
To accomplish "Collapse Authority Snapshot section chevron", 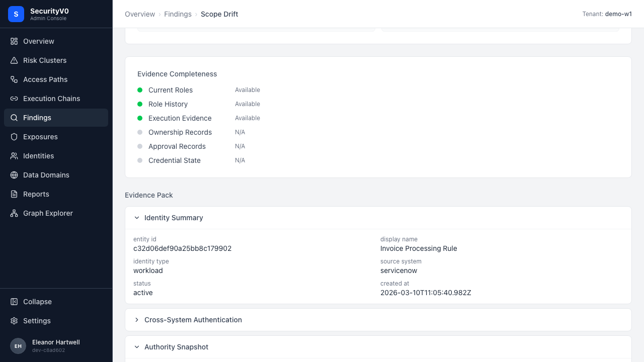I will [137, 347].
